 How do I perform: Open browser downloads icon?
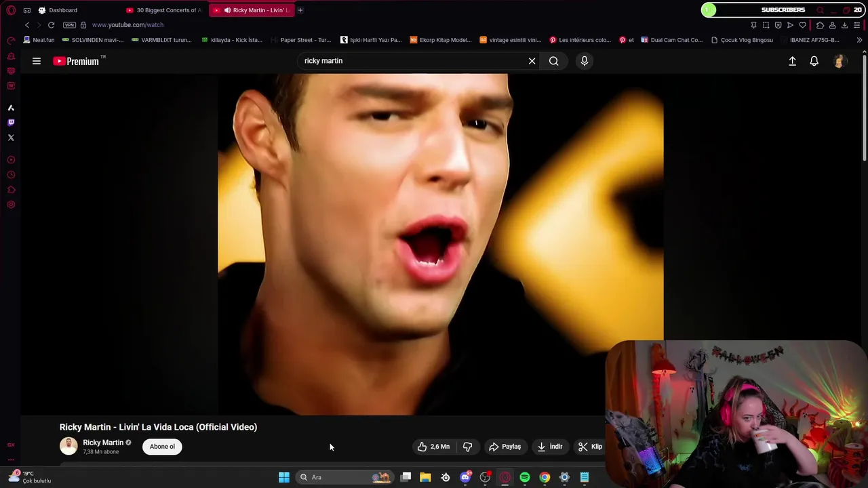tap(844, 25)
